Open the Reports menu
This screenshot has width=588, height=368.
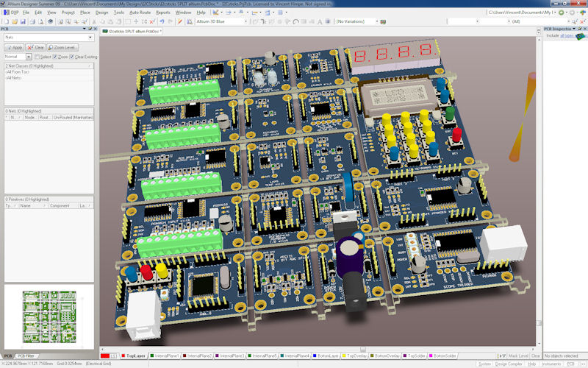click(x=163, y=13)
